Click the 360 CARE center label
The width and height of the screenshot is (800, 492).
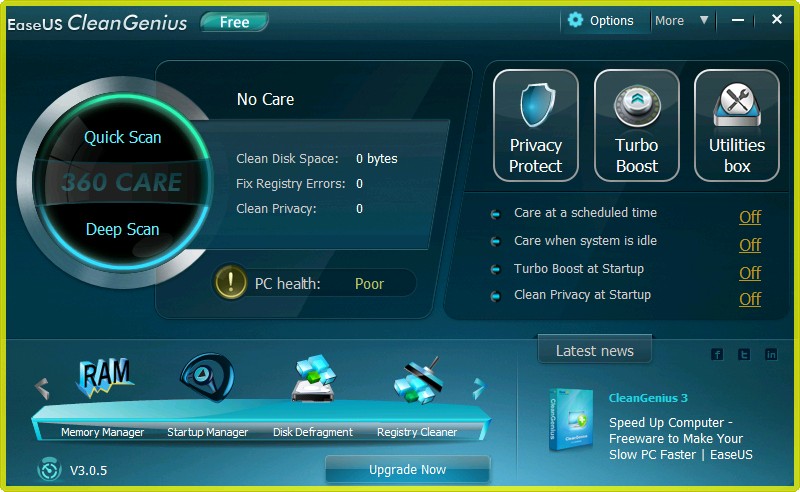(121, 182)
